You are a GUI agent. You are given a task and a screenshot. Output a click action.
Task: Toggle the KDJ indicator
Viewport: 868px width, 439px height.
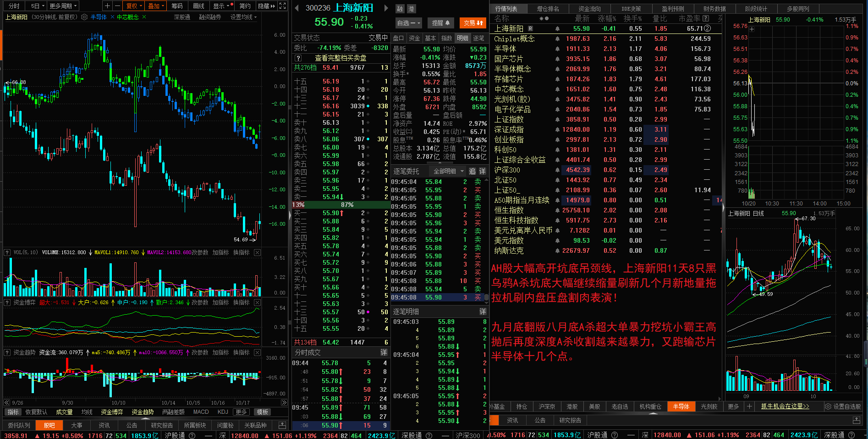tap(223, 412)
